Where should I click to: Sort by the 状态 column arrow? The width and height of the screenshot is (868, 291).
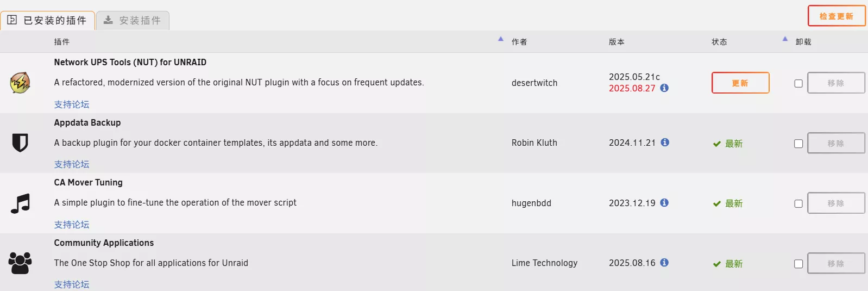[x=785, y=39]
